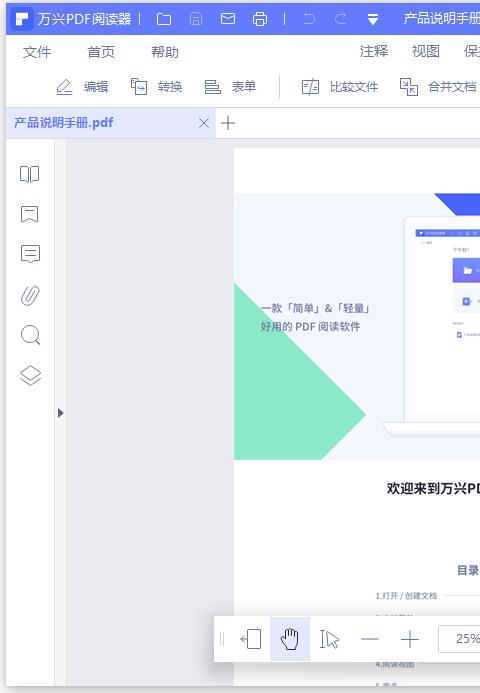Zoom out with the minus button
The height and width of the screenshot is (693, 480).
[370, 639]
